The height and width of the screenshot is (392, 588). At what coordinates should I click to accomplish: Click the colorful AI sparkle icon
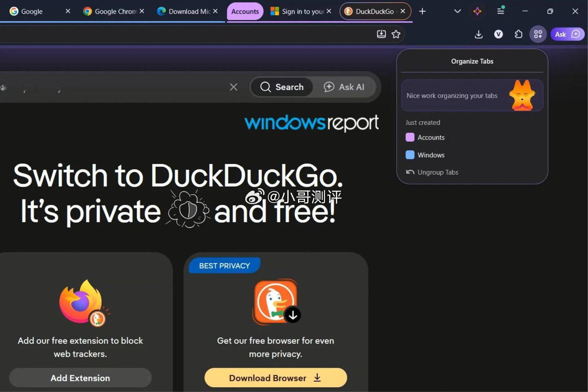click(x=477, y=11)
